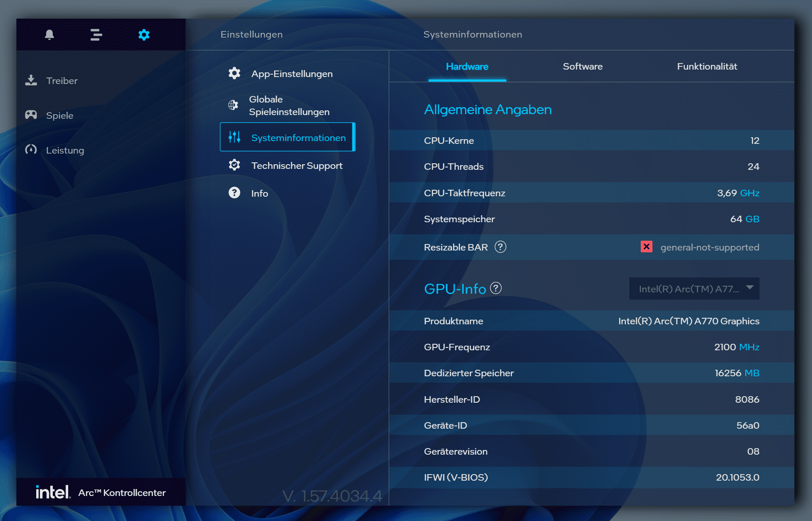Click the Produktname value Intel(R) Arc(TM) A770 Graphics
The width and height of the screenshot is (812, 521).
point(689,321)
